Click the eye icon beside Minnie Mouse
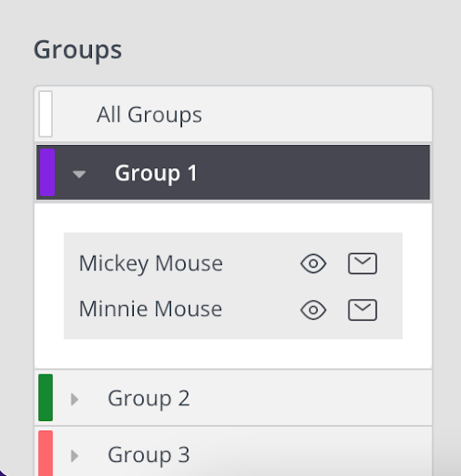This screenshot has width=461, height=476. pos(313,310)
